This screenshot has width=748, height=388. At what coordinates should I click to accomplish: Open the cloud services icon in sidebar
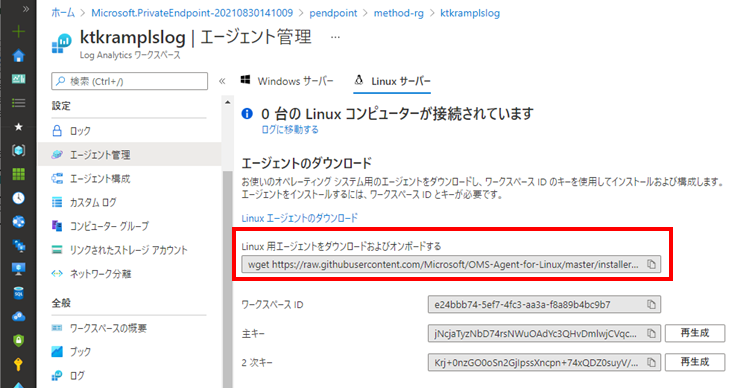coord(19,316)
